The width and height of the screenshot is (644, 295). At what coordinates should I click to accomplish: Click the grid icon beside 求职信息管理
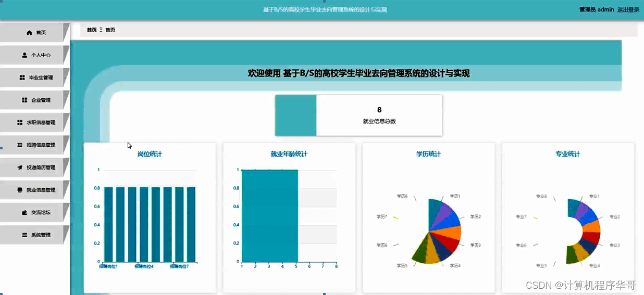[20, 123]
